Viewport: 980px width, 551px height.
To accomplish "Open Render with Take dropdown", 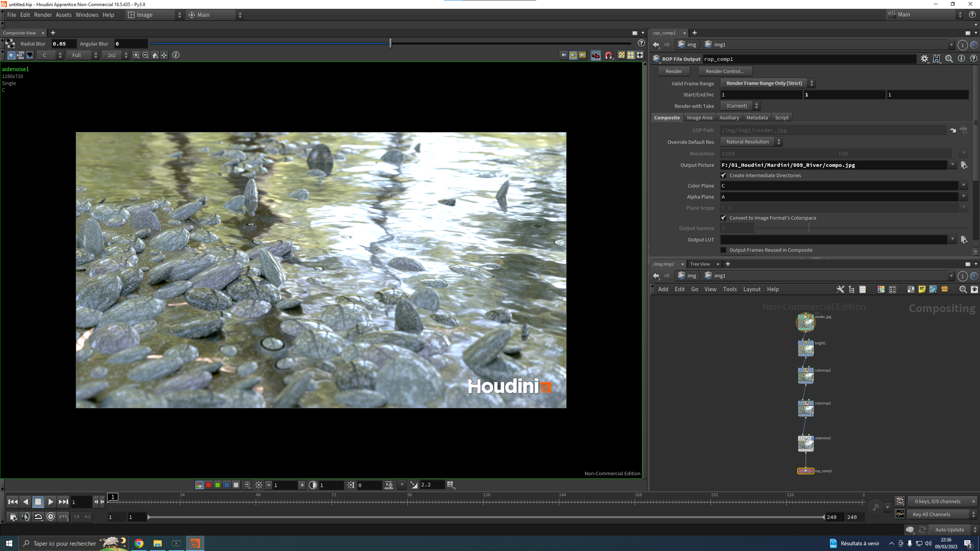I will coord(740,106).
